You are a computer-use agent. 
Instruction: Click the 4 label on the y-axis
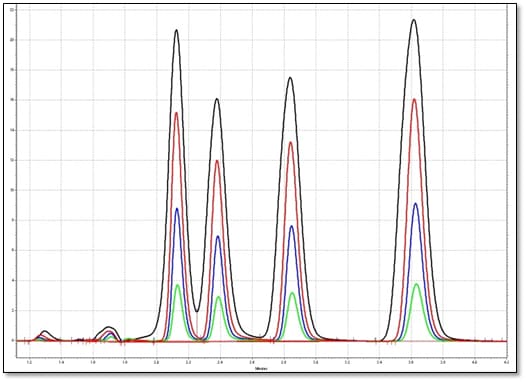13,280
